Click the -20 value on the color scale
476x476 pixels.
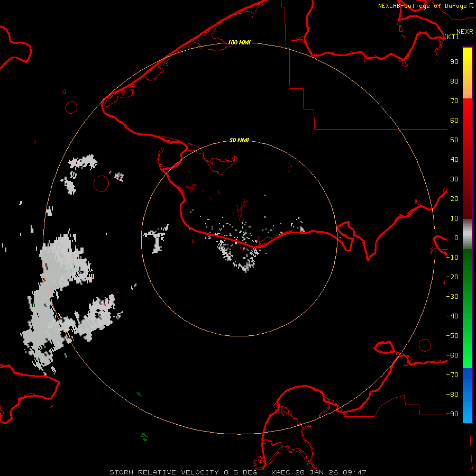[452, 277]
